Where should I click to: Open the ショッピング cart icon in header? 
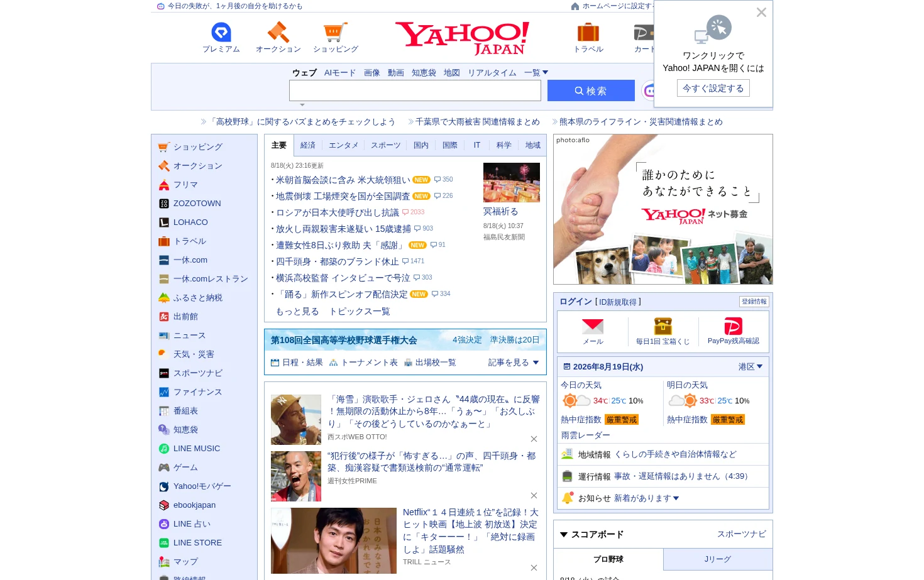click(x=335, y=32)
